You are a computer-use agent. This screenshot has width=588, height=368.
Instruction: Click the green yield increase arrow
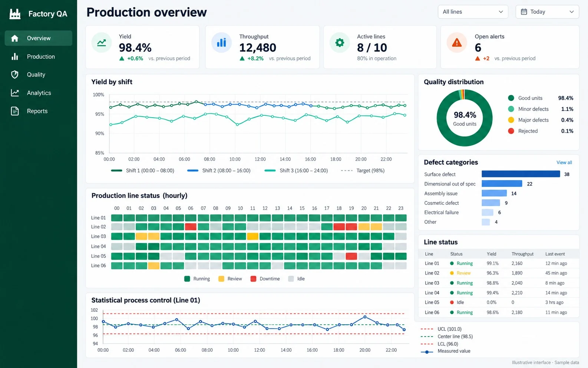tap(122, 59)
